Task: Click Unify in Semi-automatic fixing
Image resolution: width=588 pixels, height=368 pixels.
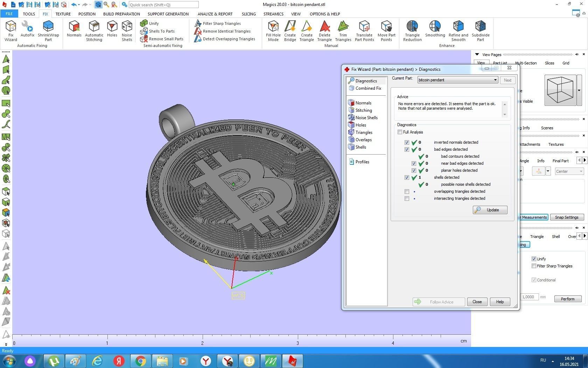Action: pyautogui.click(x=150, y=23)
